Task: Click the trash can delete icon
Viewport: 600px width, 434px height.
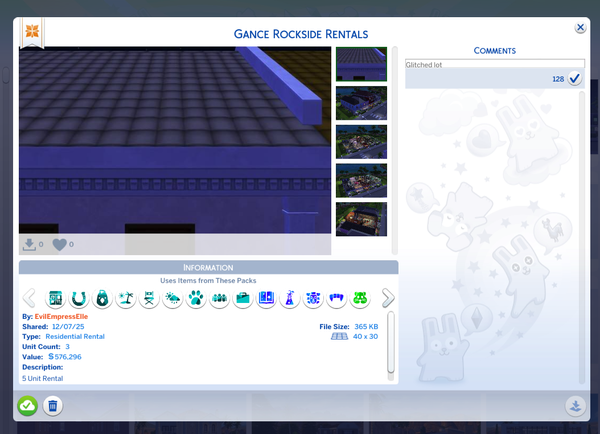Action: point(54,405)
